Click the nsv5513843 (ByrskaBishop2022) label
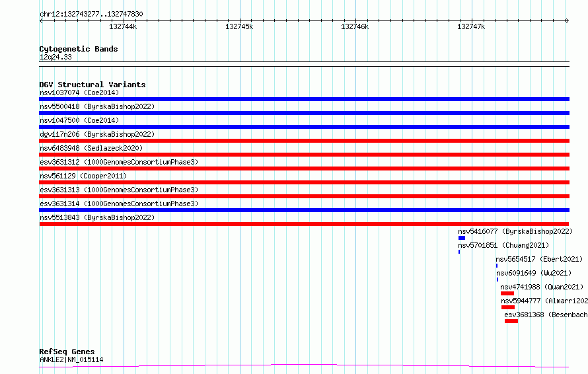Viewport: 588px width, 374px height. (97, 217)
